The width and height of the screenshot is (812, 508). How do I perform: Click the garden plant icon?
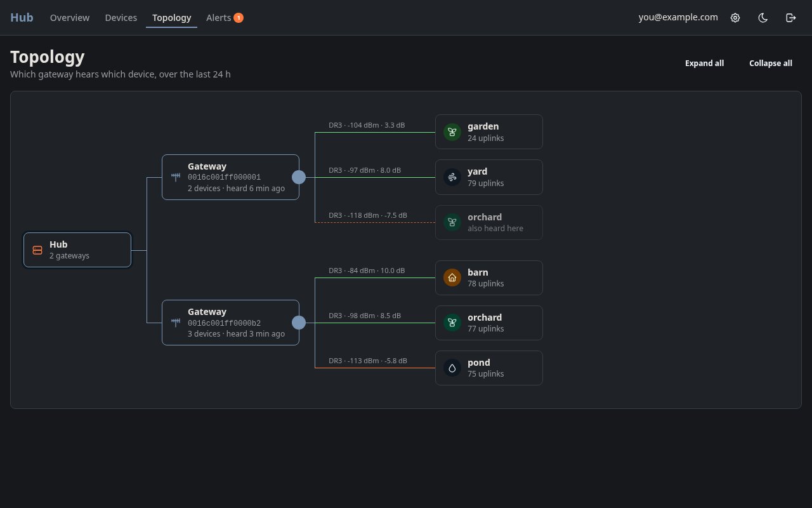pyautogui.click(x=452, y=132)
